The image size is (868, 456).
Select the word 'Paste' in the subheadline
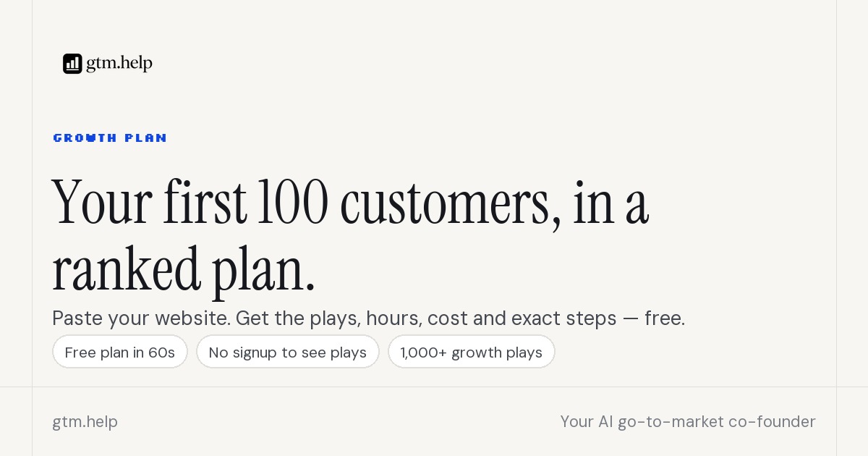[x=77, y=318]
